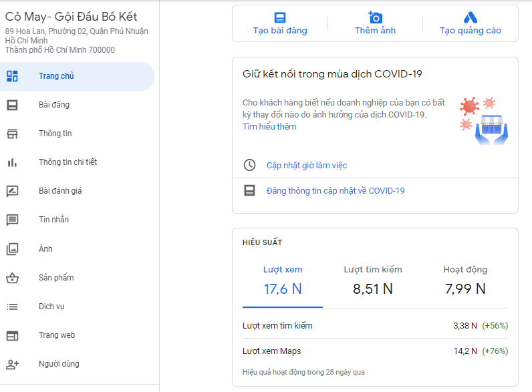This screenshot has height=392, width=532.
Task: Click the Thêm ảnh label
Action: pos(375,31)
